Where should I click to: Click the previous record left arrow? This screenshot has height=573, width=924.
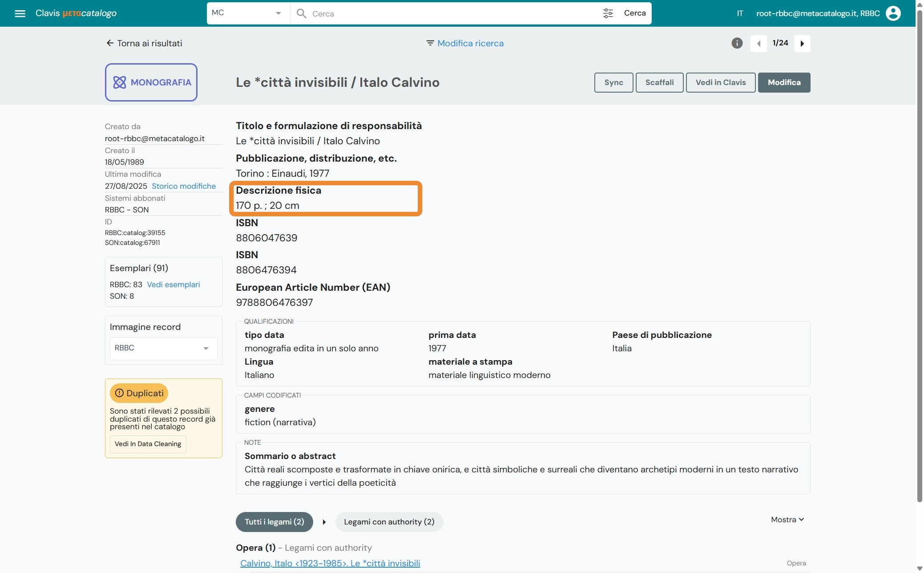click(x=759, y=43)
